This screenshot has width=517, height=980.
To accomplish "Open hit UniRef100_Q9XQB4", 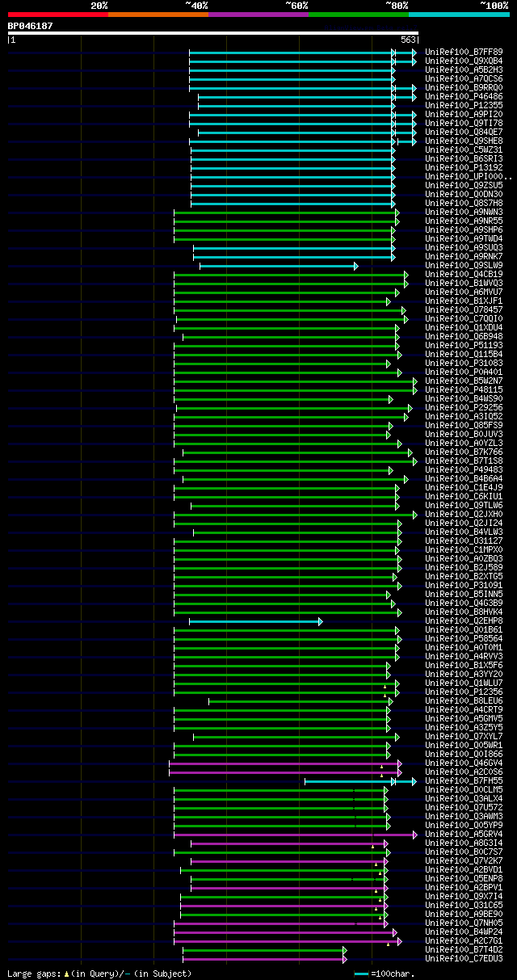I will (463, 61).
